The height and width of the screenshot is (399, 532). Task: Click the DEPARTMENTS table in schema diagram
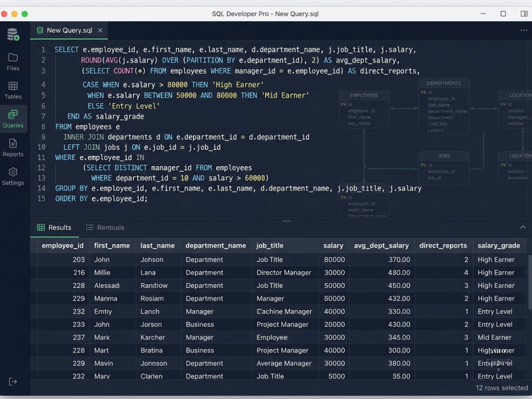tap(444, 106)
